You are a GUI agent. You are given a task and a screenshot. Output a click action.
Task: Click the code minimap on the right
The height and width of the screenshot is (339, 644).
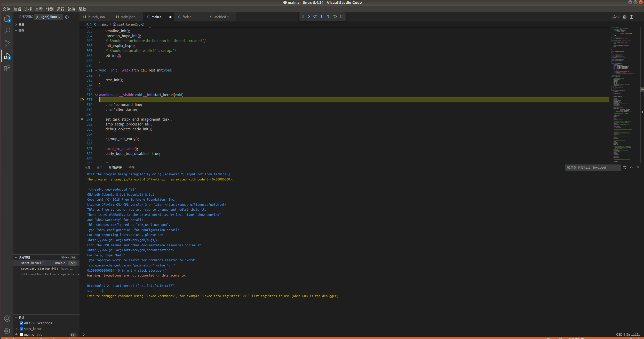[x=625, y=94]
